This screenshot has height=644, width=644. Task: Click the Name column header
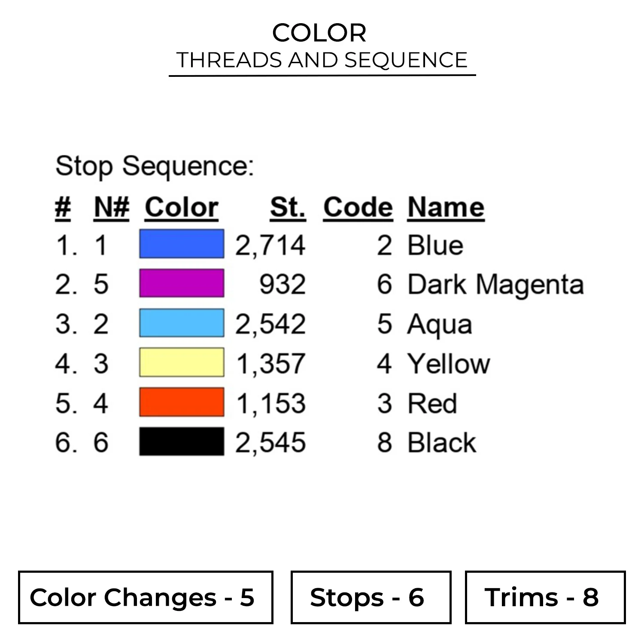446,208
